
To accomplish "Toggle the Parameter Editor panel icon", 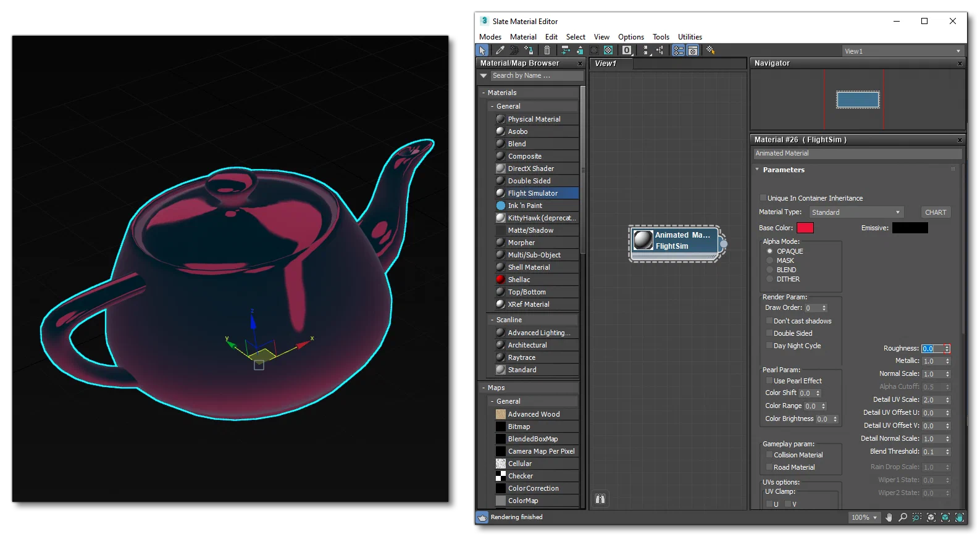I will tap(693, 51).
